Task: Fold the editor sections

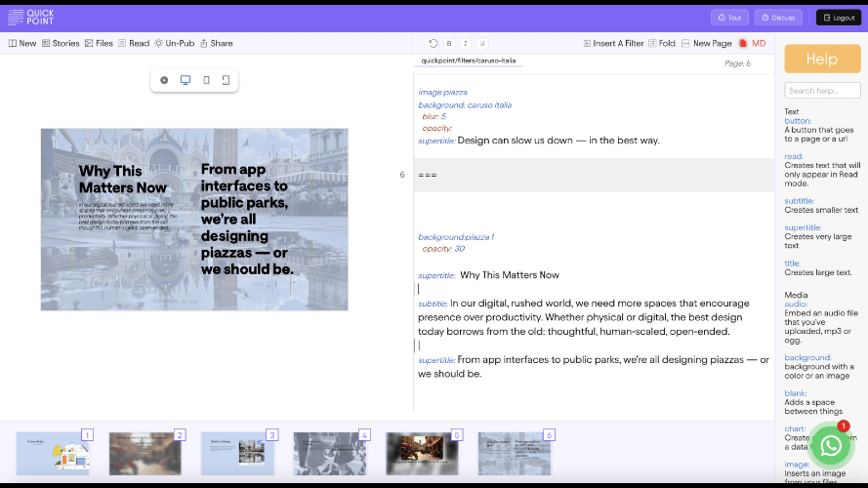Action: click(x=661, y=44)
